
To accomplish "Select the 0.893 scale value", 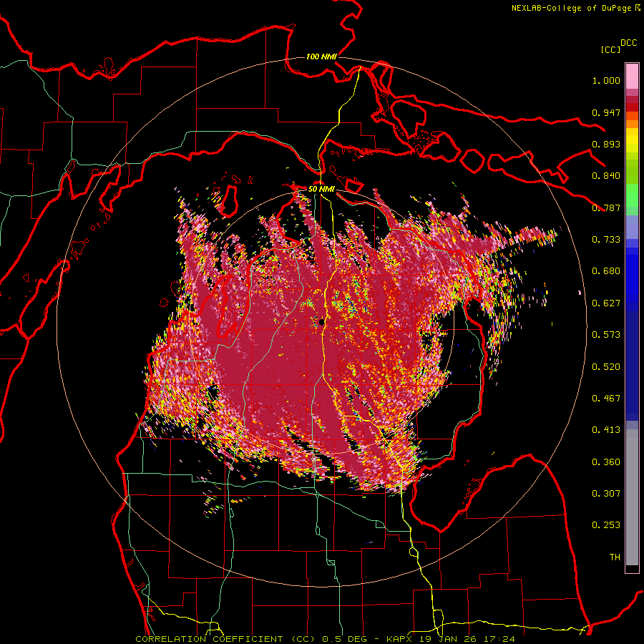I will coord(606,144).
